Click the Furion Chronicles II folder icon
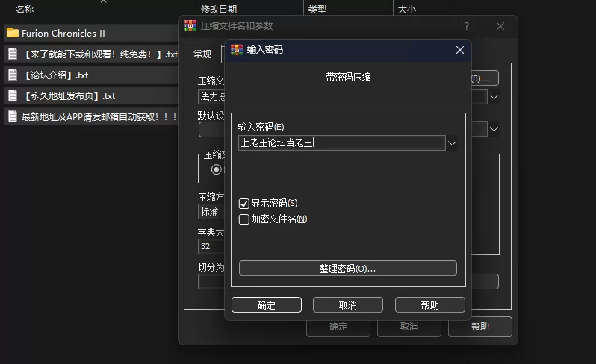 tap(13, 33)
